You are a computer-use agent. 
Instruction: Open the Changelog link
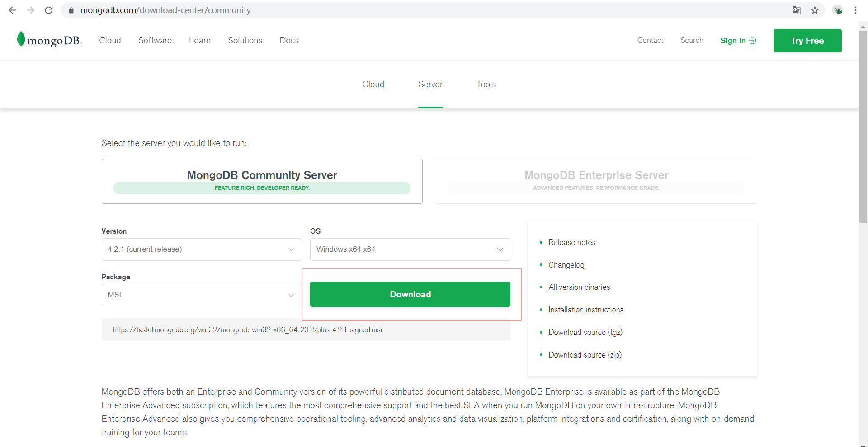(566, 265)
